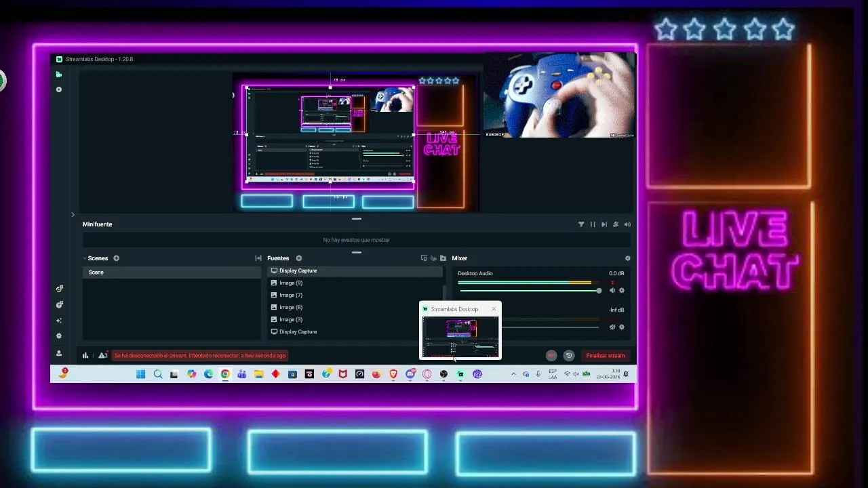This screenshot has height=488, width=868.
Task: Open Streamlabs Desktop taskbar icon
Action: pos(460,374)
